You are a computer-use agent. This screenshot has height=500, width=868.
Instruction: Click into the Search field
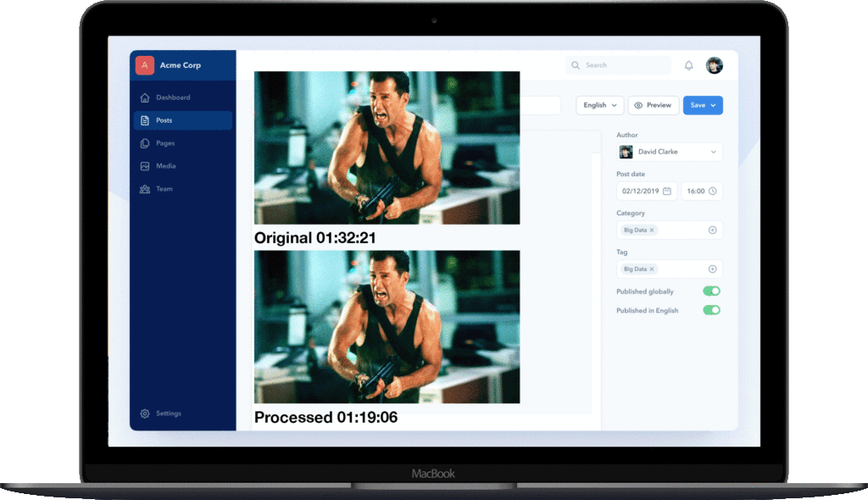pos(618,65)
